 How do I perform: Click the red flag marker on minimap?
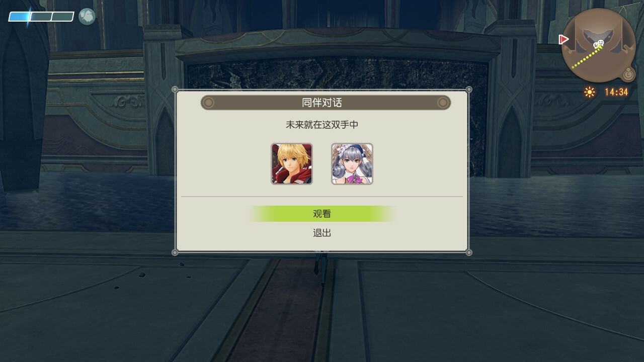(564, 39)
